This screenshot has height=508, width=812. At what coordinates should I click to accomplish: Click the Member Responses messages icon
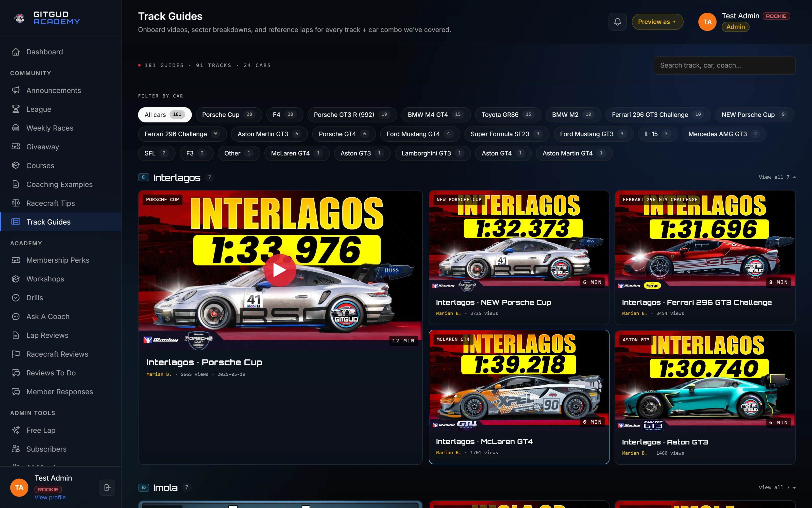point(16,392)
